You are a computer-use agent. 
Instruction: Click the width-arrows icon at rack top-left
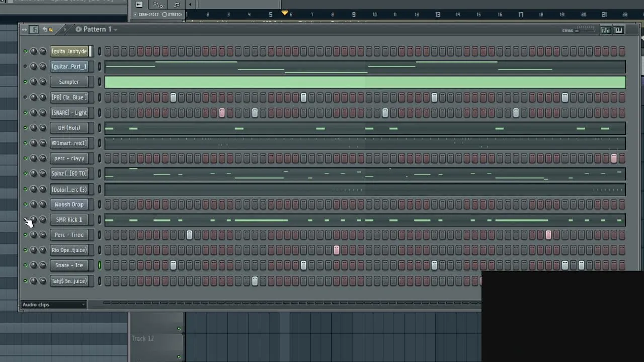pyautogui.click(x=24, y=30)
